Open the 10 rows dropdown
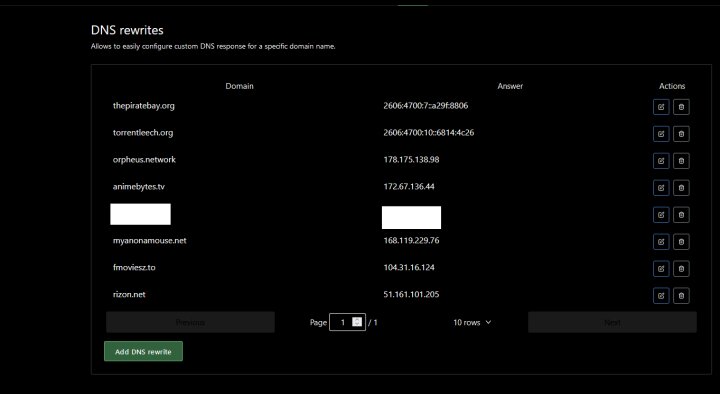 (472, 322)
